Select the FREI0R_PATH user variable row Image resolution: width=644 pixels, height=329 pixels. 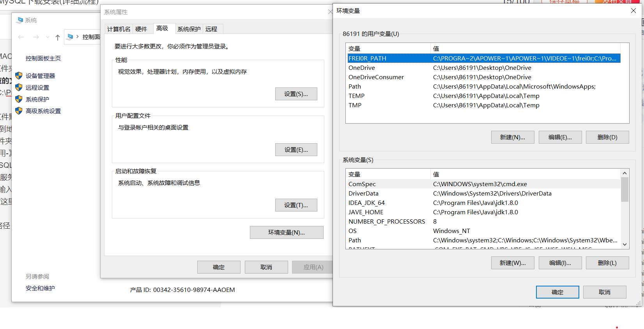coord(484,59)
